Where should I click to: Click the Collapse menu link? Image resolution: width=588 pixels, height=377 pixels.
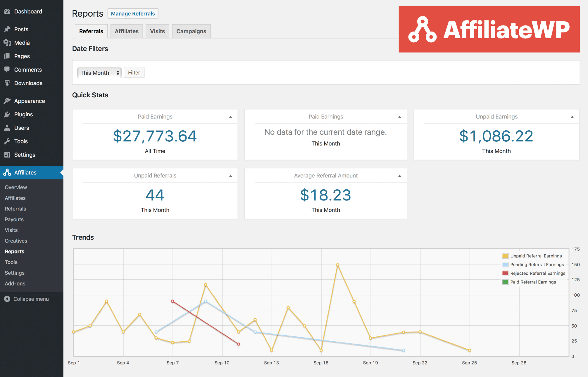point(31,299)
